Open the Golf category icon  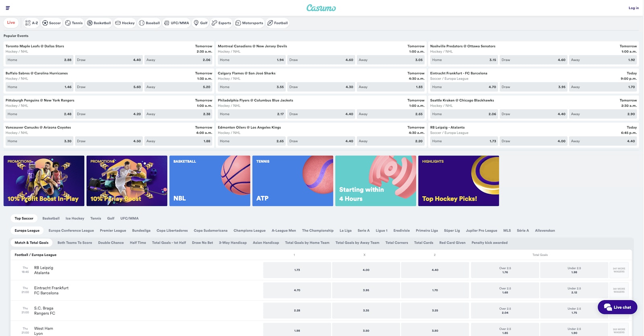196,23
